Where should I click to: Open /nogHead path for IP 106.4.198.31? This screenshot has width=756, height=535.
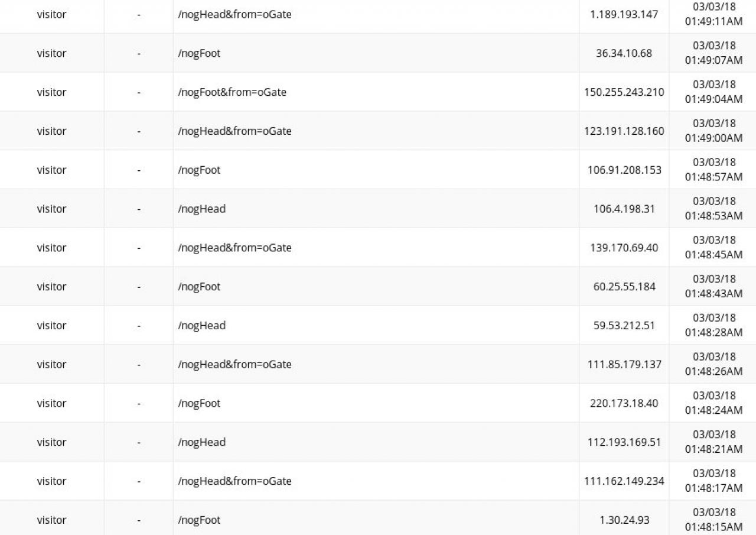201,209
